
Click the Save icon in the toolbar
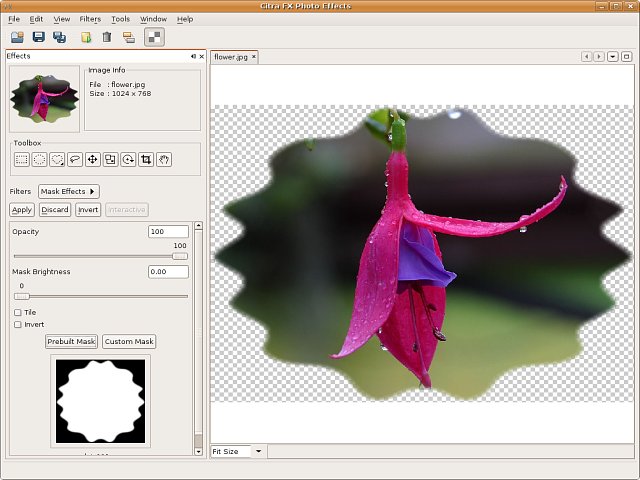coord(38,38)
